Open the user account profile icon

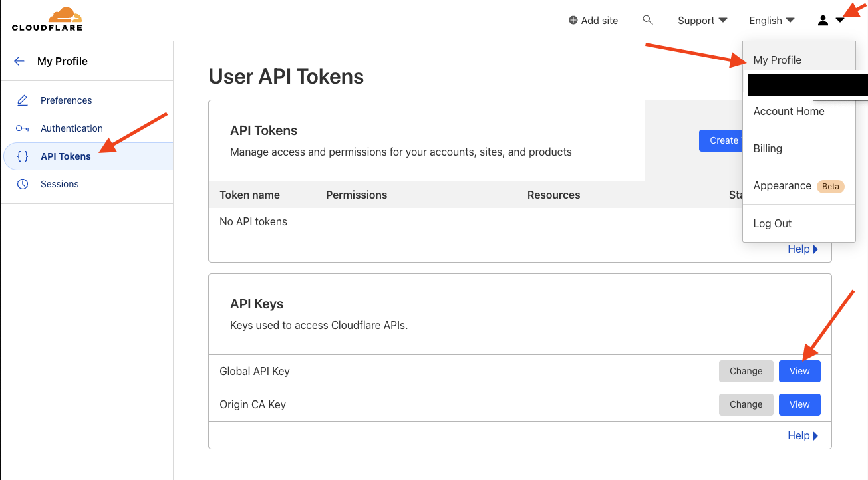823,21
